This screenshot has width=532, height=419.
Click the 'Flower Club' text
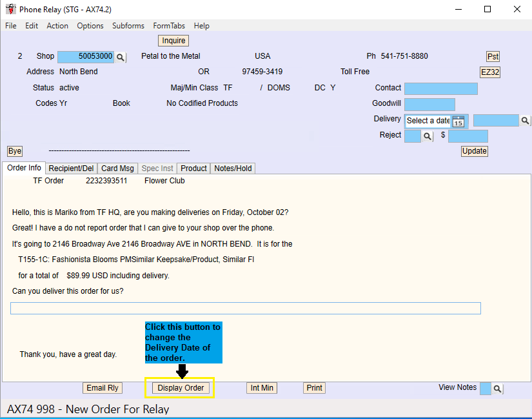pos(164,181)
